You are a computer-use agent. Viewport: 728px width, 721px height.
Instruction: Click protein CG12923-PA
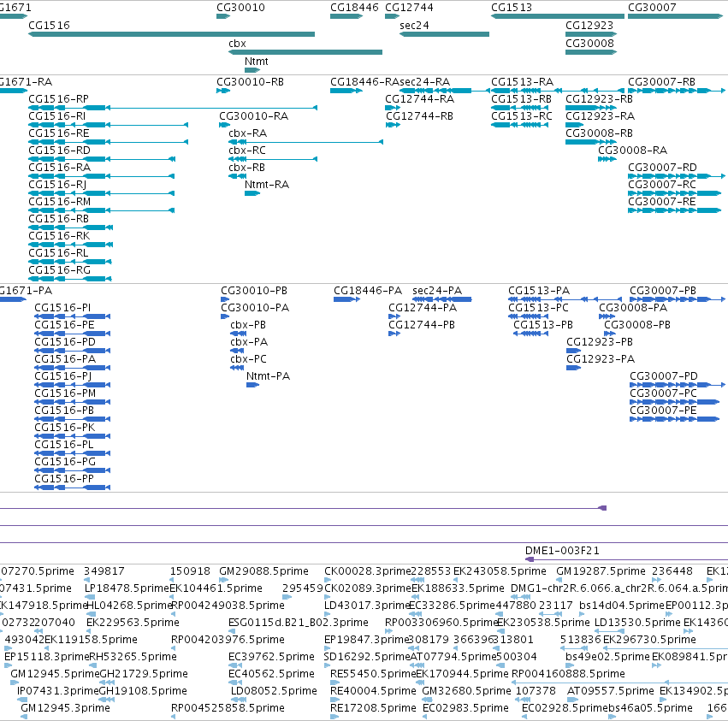click(x=601, y=359)
